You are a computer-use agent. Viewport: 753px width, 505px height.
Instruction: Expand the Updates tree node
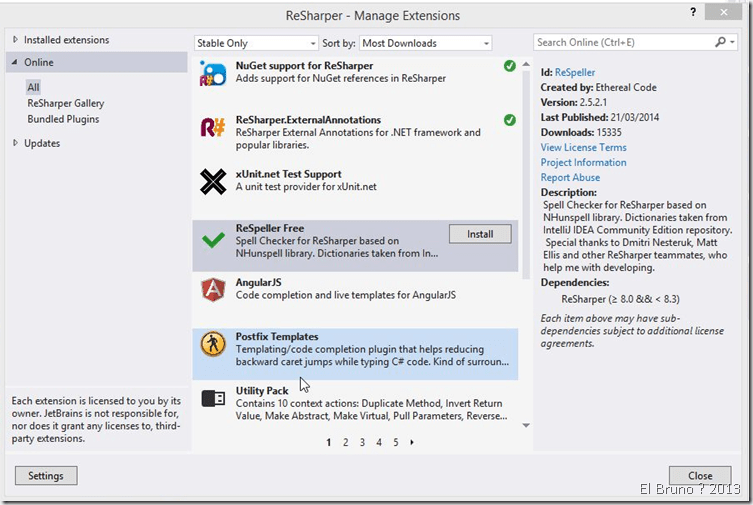(15, 143)
